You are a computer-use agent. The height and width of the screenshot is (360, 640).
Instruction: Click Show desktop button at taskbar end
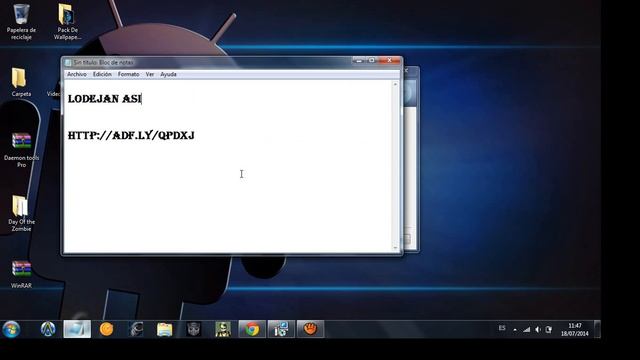pyautogui.click(x=598, y=329)
